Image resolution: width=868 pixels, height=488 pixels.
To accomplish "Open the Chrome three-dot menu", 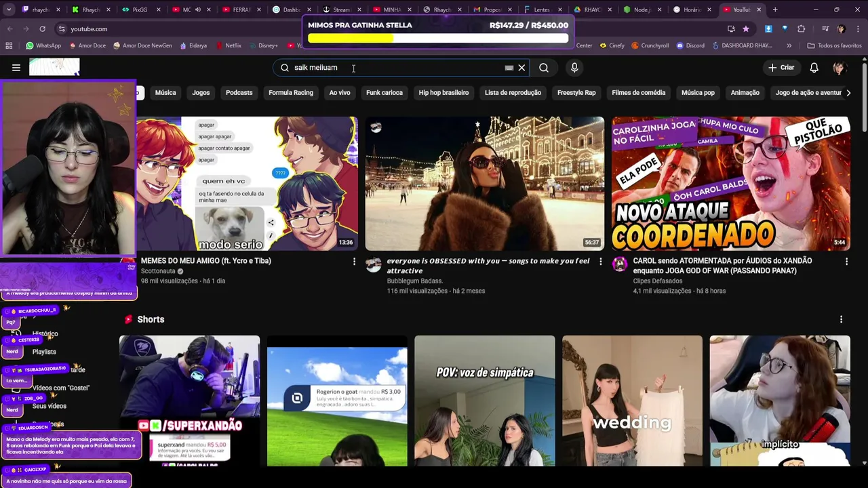I will (x=857, y=29).
